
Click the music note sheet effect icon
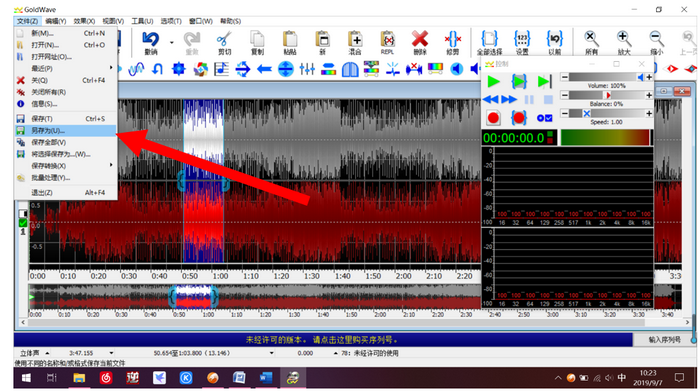[x=221, y=69]
